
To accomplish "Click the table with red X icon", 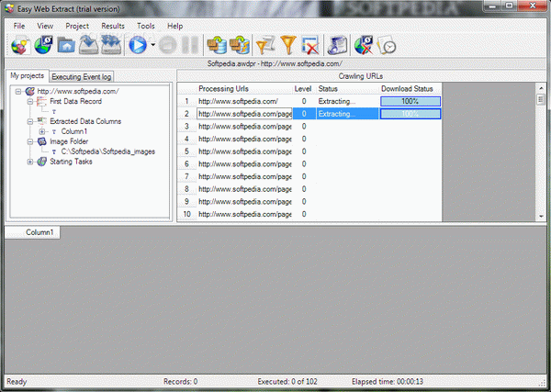I will point(310,45).
